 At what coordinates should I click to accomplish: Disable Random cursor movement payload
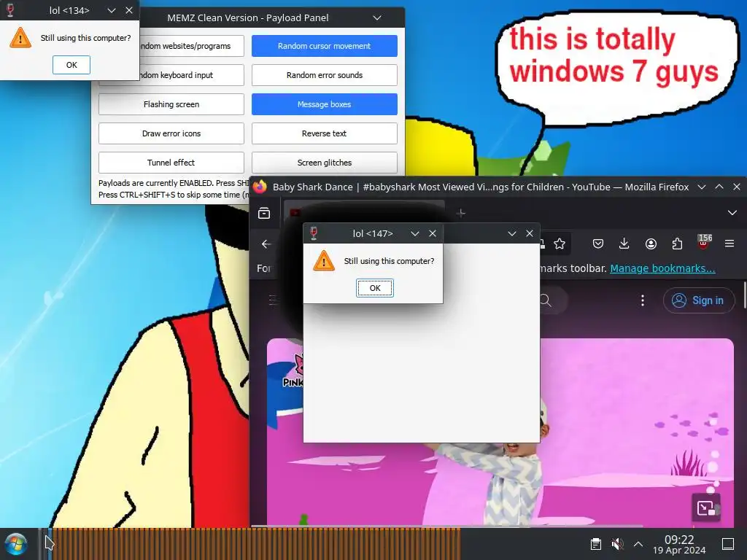pyautogui.click(x=325, y=46)
